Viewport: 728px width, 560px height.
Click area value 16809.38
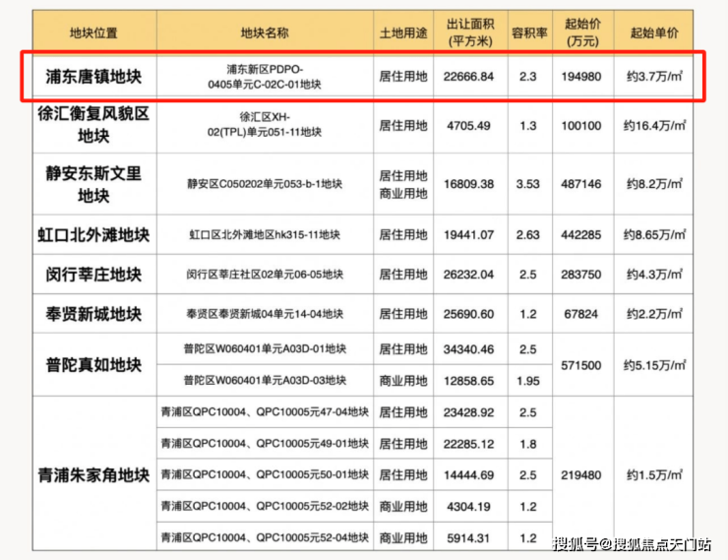468,184
